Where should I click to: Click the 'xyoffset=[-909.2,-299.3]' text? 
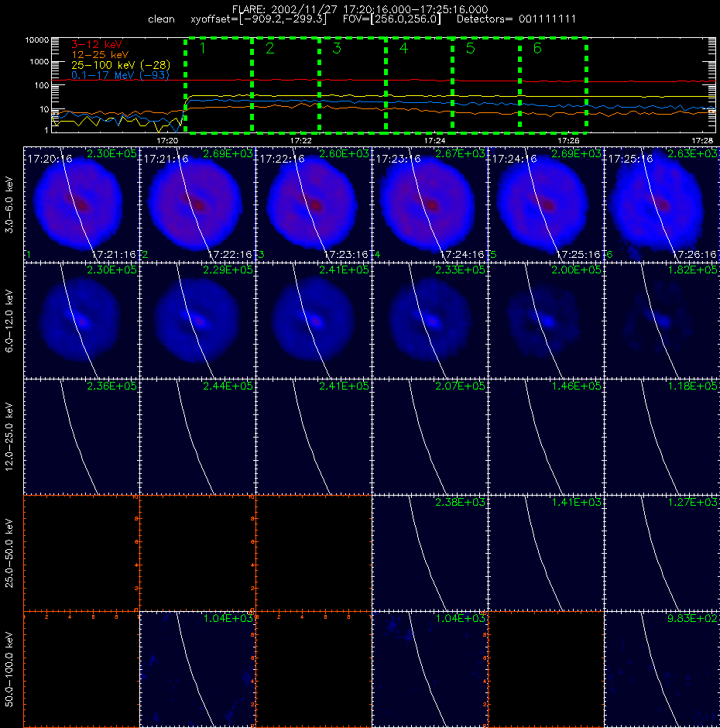pyautogui.click(x=259, y=19)
